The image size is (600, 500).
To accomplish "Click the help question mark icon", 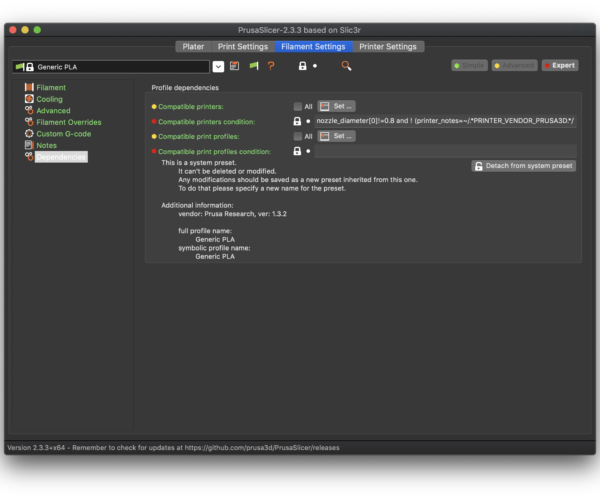I will click(x=270, y=66).
